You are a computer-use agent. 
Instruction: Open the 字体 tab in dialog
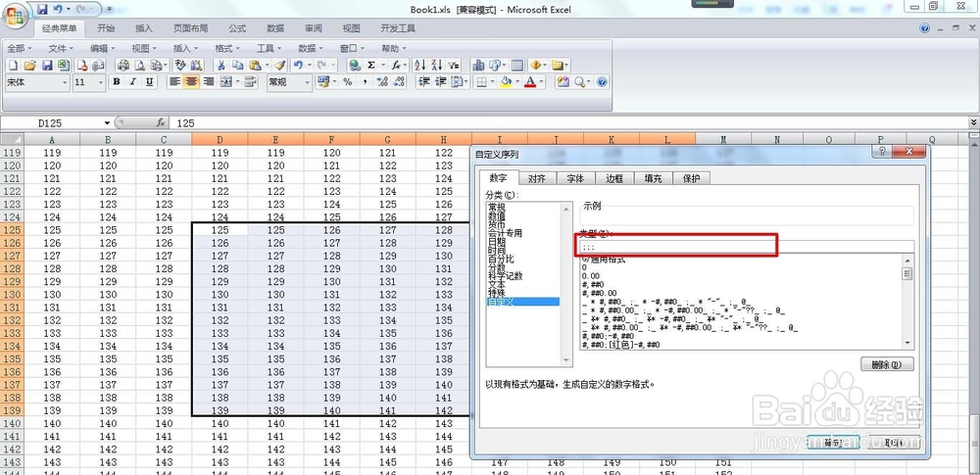[x=575, y=178]
